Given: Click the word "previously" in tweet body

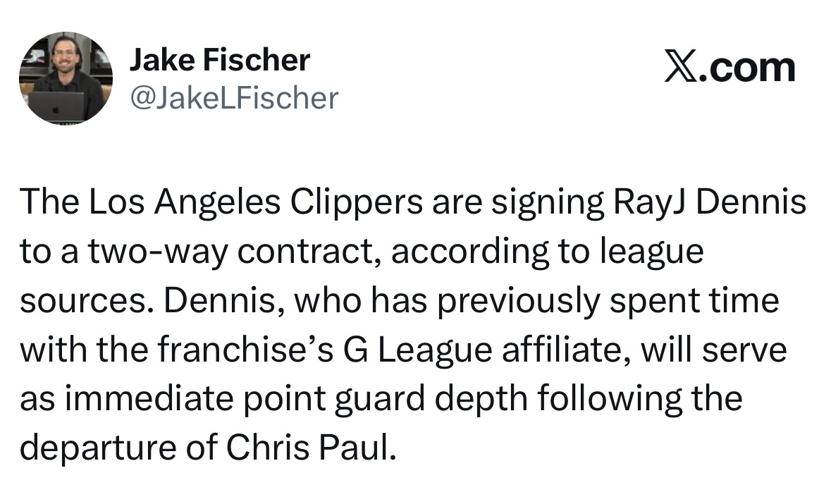Looking at the screenshot, I should point(519,301).
